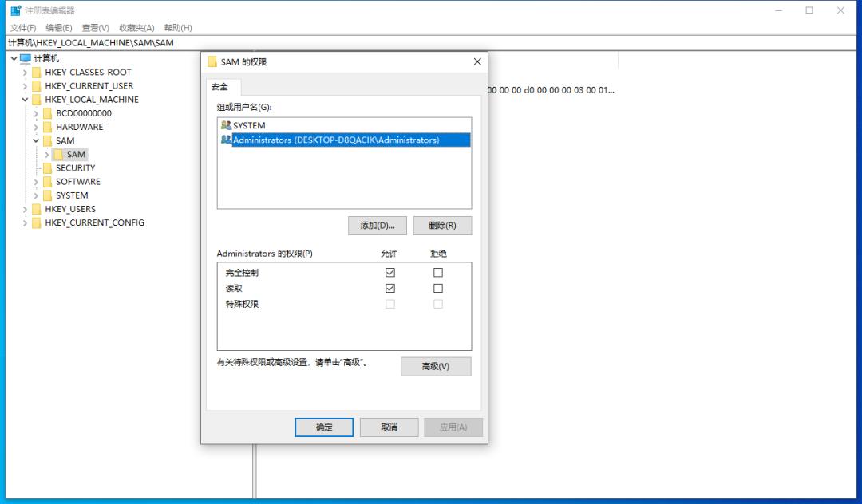The width and height of the screenshot is (862, 504).
Task: Expand the HARDWARE key
Action: 36,128
